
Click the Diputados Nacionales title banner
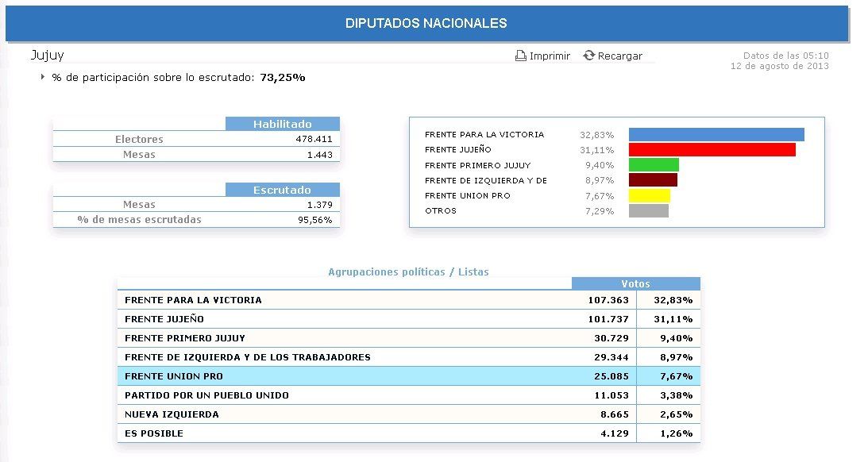click(426, 24)
